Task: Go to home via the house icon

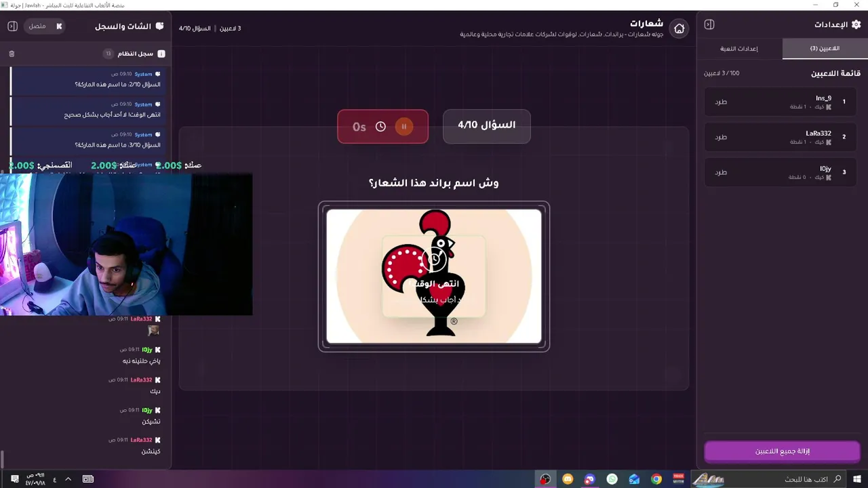Action: [679, 28]
